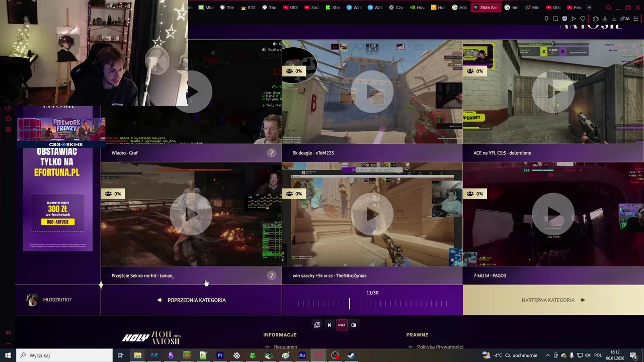
Task: Open Adobe Audition from the taskbar
Action: coord(302,355)
